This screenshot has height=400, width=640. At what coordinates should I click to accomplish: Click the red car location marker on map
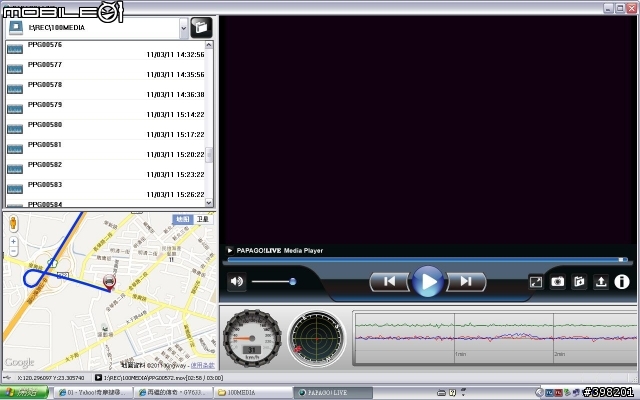coord(109,283)
